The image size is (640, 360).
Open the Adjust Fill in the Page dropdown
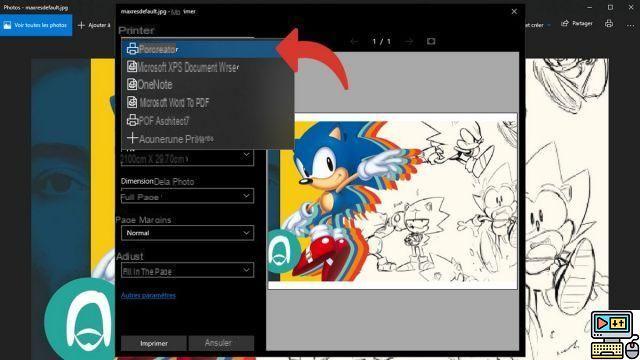pyautogui.click(x=187, y=270)
